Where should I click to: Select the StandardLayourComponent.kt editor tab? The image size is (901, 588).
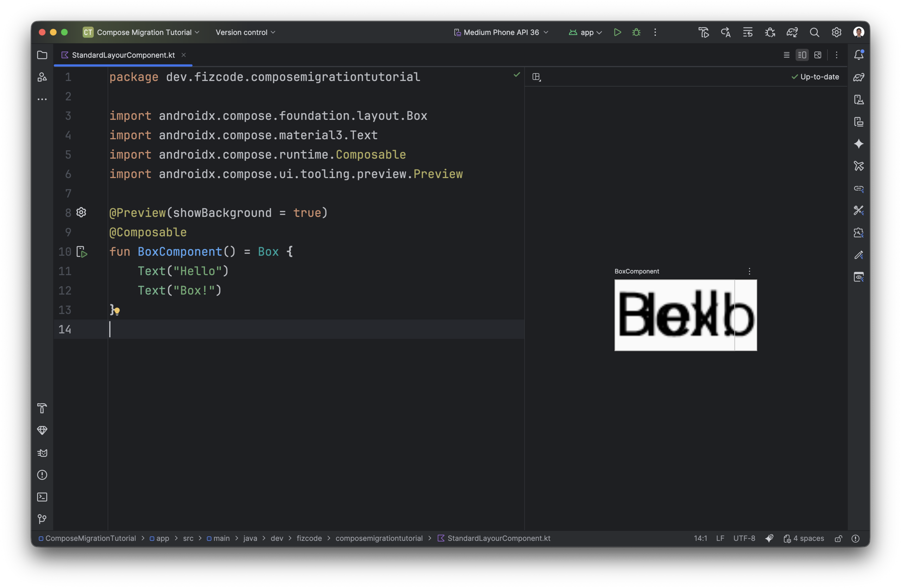(123, 55)
